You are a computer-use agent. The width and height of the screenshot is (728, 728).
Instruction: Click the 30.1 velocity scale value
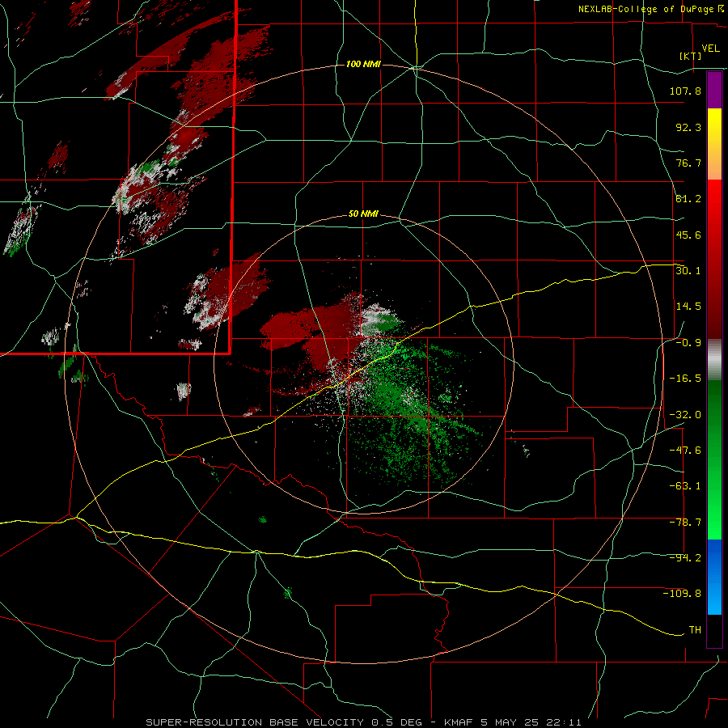tap(688, 271)
